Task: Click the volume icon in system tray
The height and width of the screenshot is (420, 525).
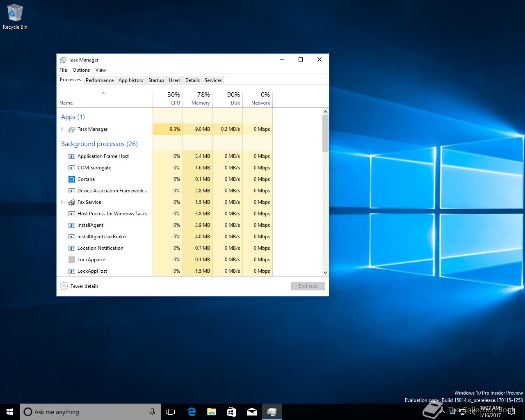Action: (x=472, y=412)
